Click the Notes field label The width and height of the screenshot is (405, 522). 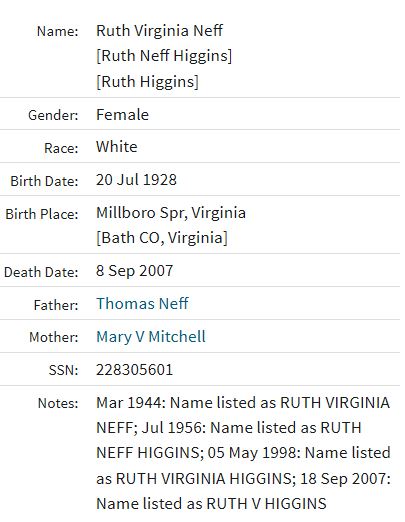coord(58,403)
